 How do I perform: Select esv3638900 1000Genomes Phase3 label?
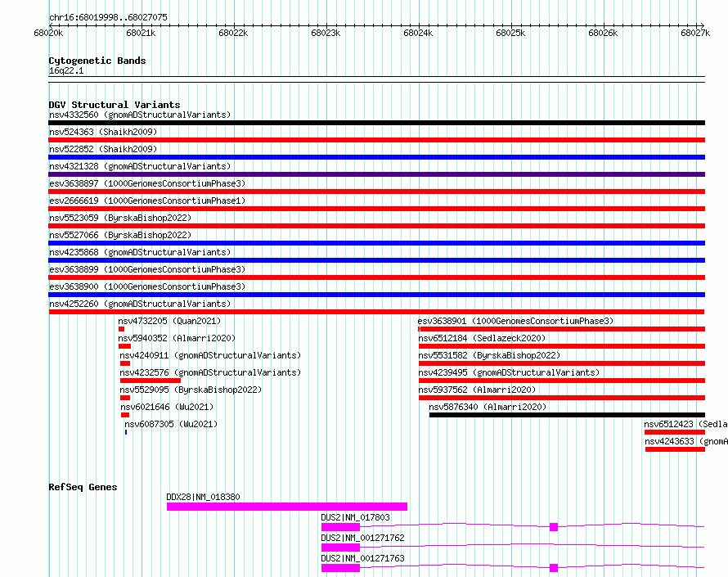pos(147,286)
